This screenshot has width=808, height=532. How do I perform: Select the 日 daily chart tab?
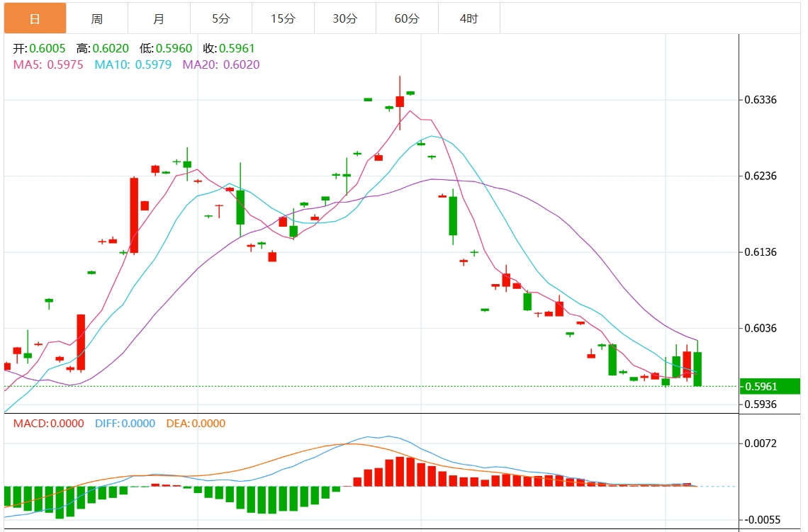35,18
